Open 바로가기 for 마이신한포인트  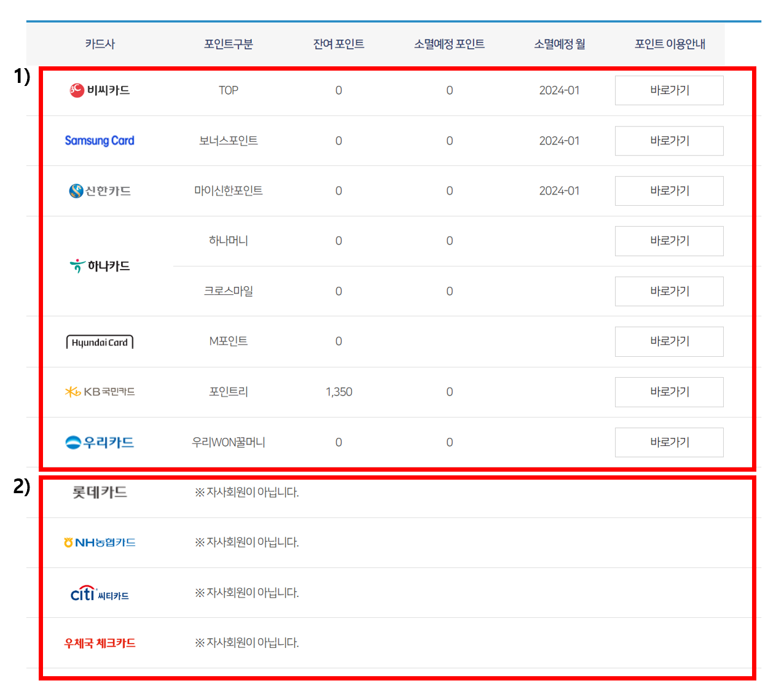pos(669,191)
